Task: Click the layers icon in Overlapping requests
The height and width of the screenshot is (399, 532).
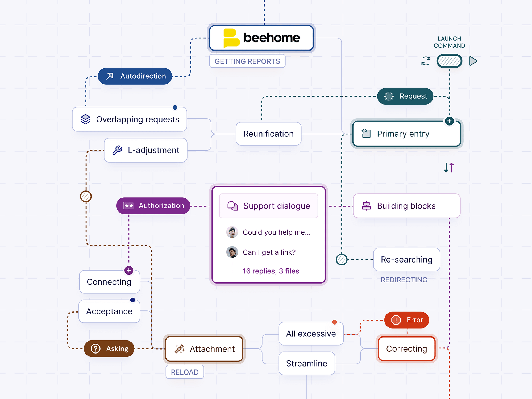Action: 85,119
